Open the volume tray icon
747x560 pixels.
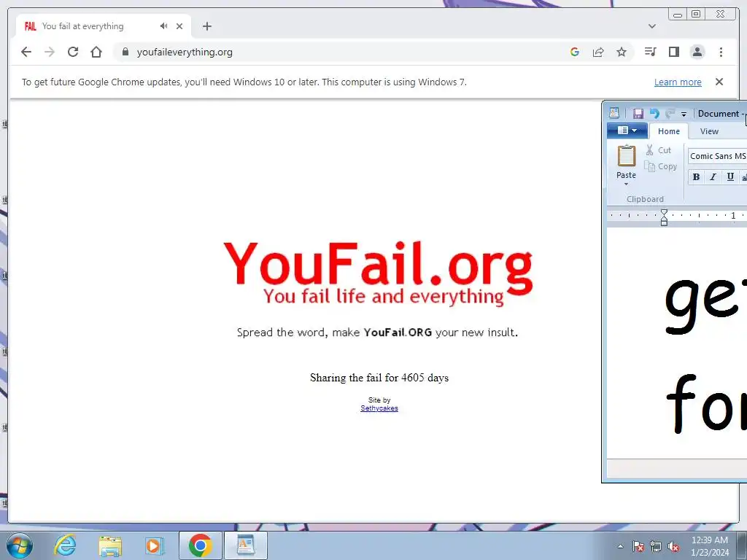(x=673, y=546)
